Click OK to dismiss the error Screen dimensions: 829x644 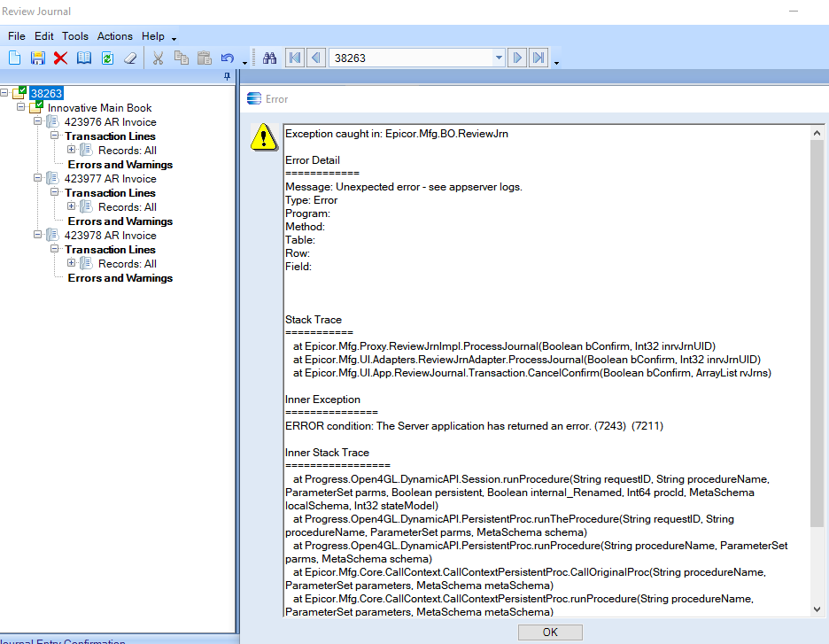[x=550, y=632]
